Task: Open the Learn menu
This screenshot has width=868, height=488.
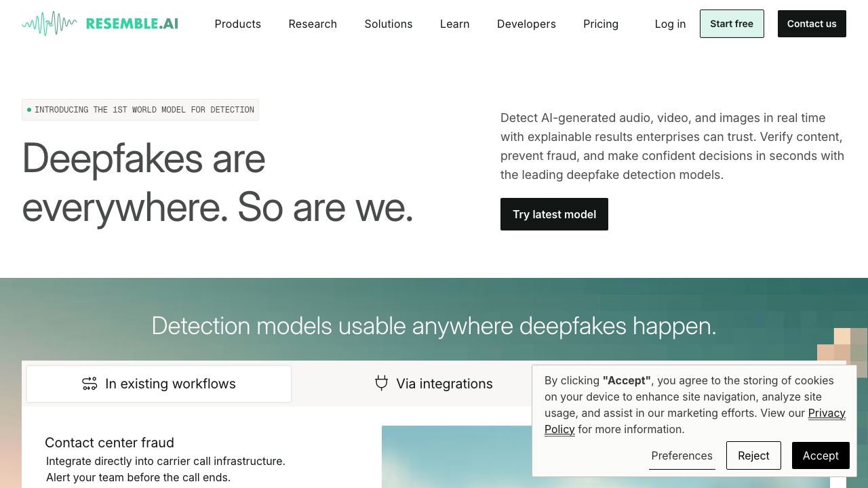Action: tap(455, 24)
